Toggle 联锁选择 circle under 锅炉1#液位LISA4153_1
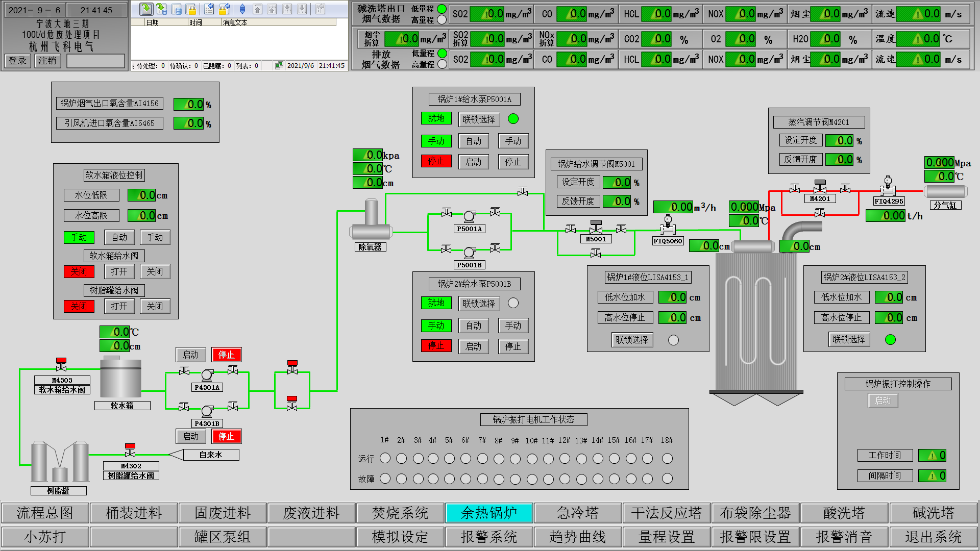Image resolution: width=980 pixels, height=551 pixels. pyautogui.click(x=673, y=340)
